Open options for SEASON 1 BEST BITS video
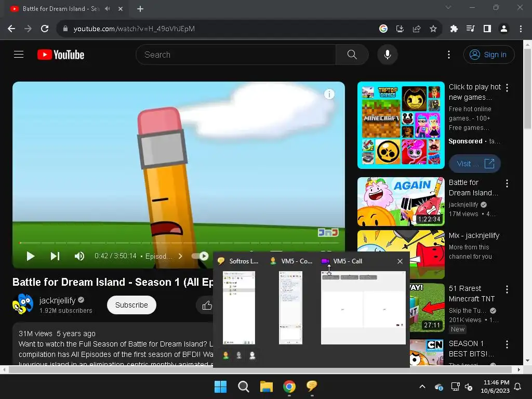This screenshot has height=399, width=532. click(x=507, y=344)
